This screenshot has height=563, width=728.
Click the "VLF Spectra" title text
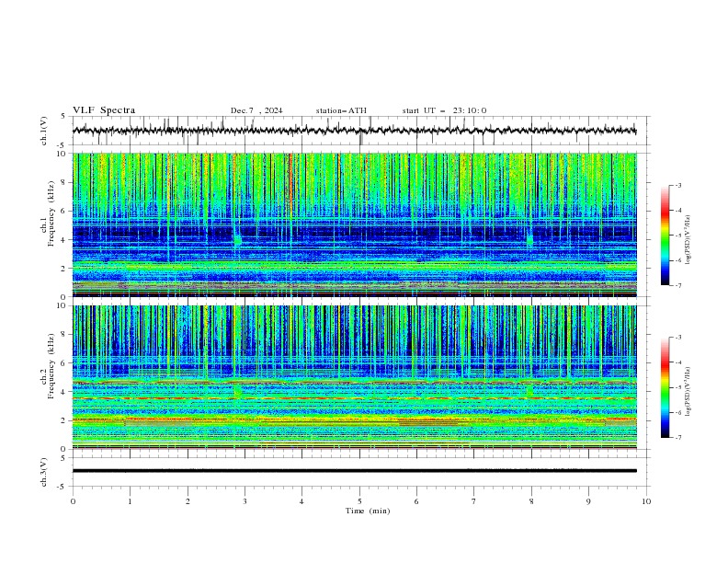click(104, 110)
